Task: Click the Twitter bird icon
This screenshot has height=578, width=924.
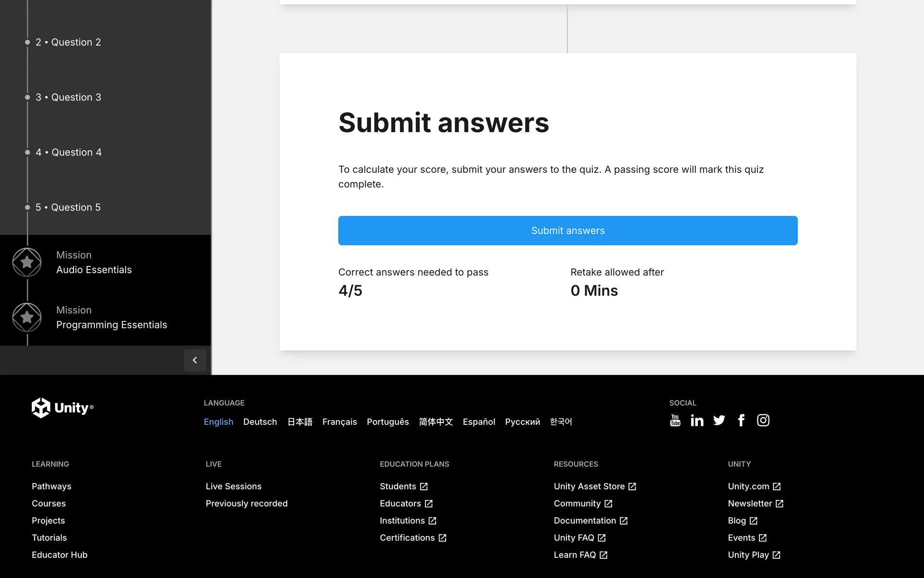Action: point(719,420)
